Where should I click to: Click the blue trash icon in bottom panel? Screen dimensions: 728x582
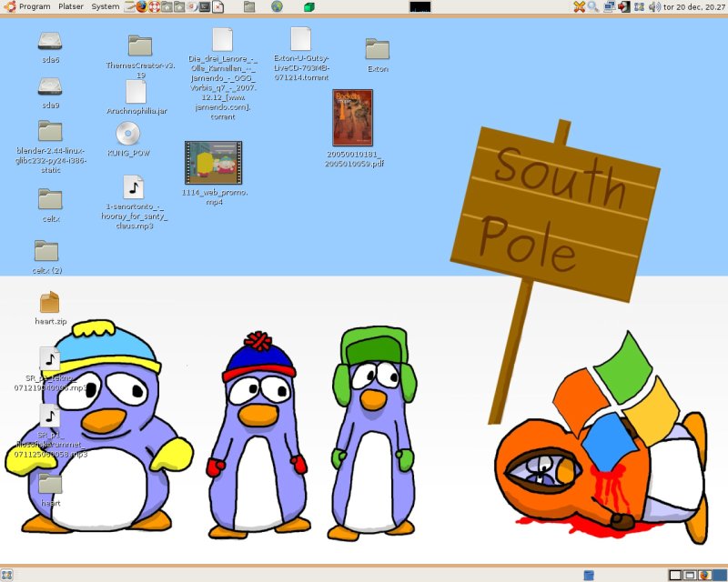tap(589, 576)
